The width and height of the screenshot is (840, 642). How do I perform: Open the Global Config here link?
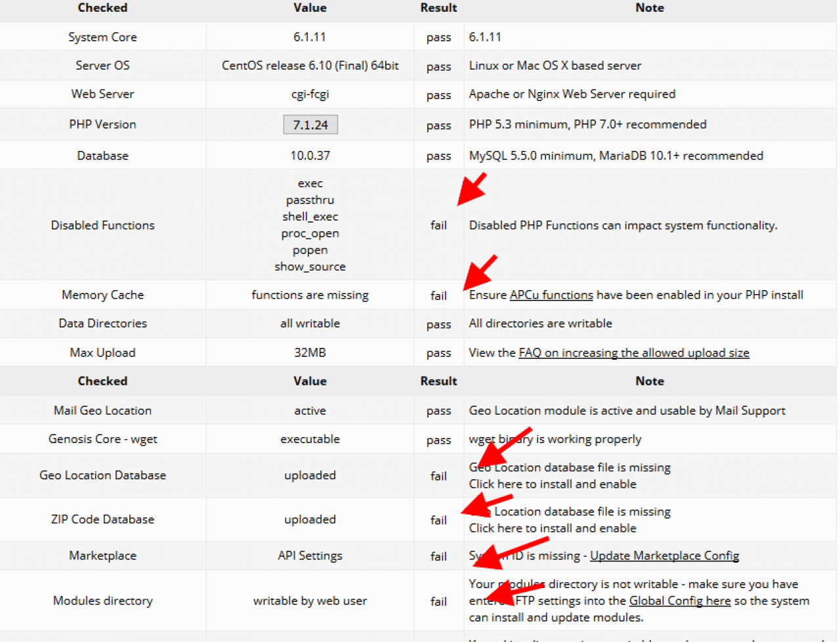680,601
